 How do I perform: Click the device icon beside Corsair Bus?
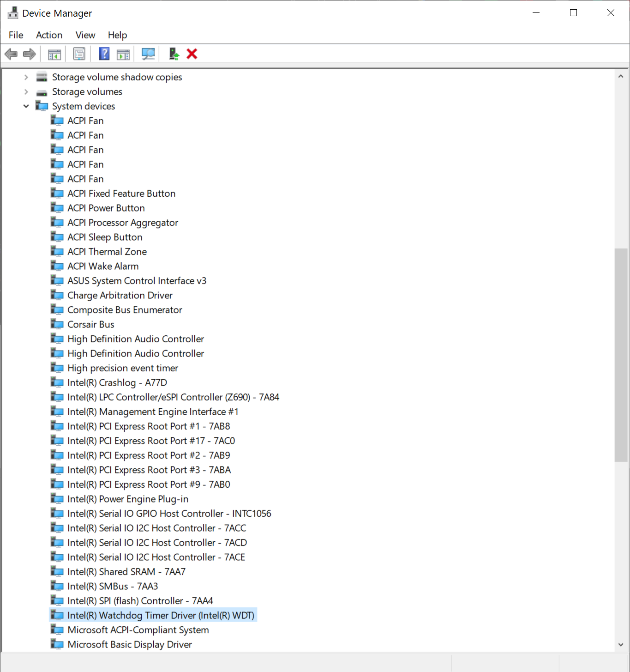57,324
